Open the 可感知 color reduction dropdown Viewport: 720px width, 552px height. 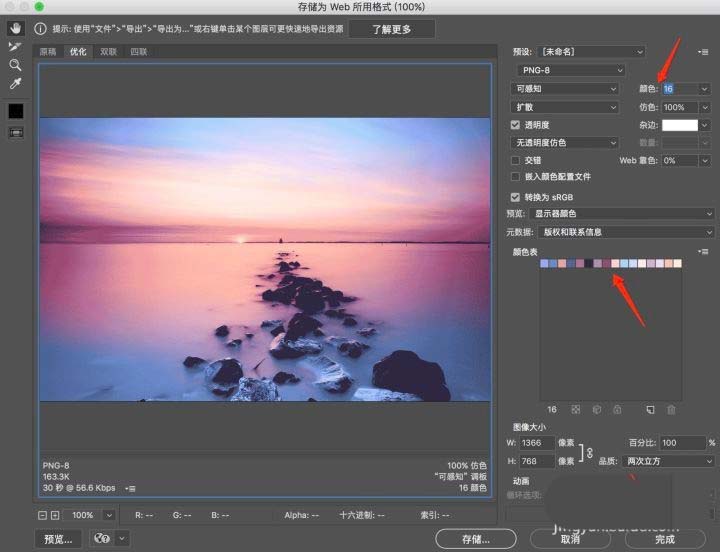(564, 89)
